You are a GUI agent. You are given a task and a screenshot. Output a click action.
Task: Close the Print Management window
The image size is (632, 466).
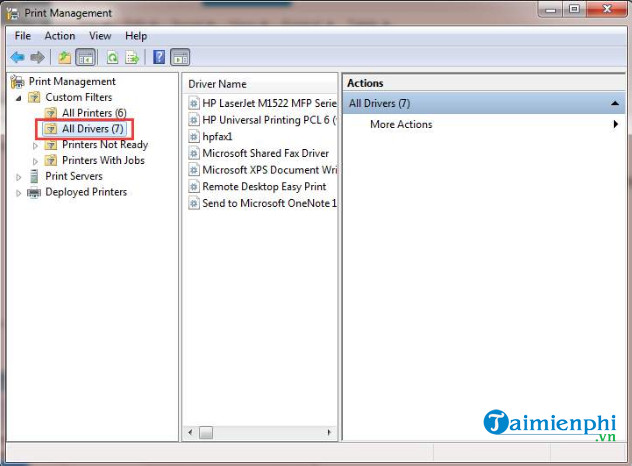click(x=607, y=10)
